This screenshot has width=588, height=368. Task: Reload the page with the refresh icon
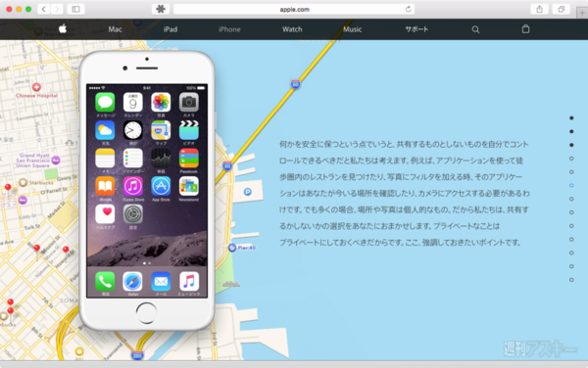[x=409, y=9]
